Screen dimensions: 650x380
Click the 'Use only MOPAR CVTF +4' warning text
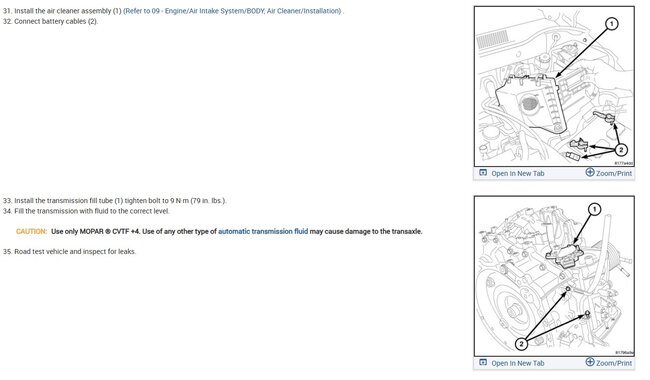pyautogui.click(x=236, y=231)
